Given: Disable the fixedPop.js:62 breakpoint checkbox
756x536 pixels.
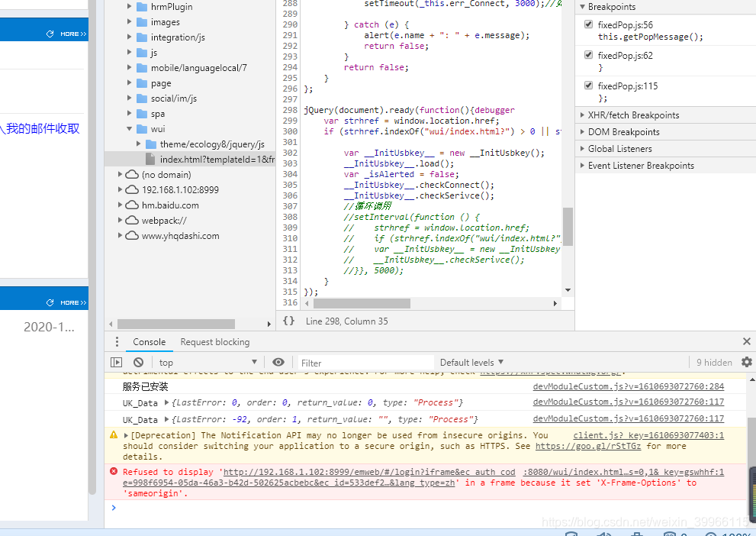Looking at the screenshot, I should click(x=588, y=55).
